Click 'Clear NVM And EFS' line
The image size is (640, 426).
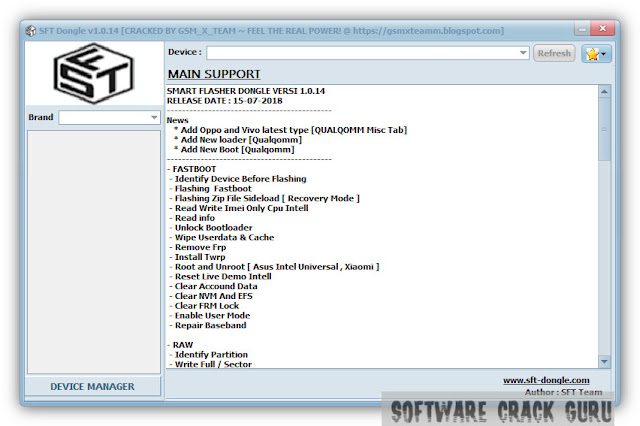(213, 296)
